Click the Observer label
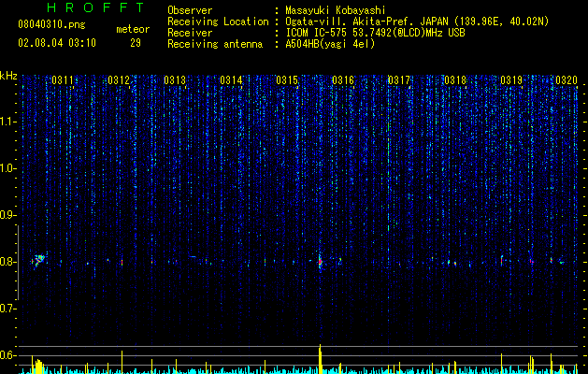Screen dimensions: 588x374 [190, 10]
